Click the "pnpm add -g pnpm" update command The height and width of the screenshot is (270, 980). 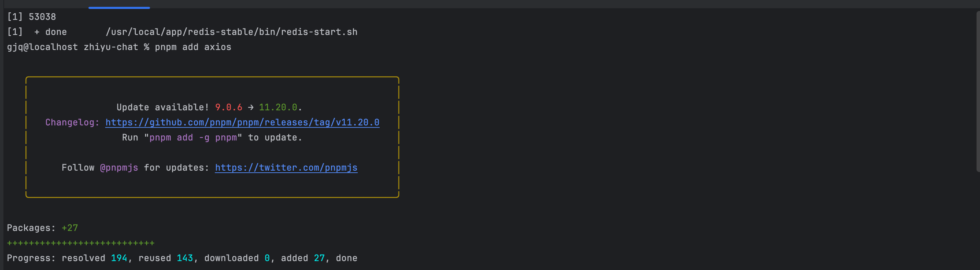click(x=193, y=138)
